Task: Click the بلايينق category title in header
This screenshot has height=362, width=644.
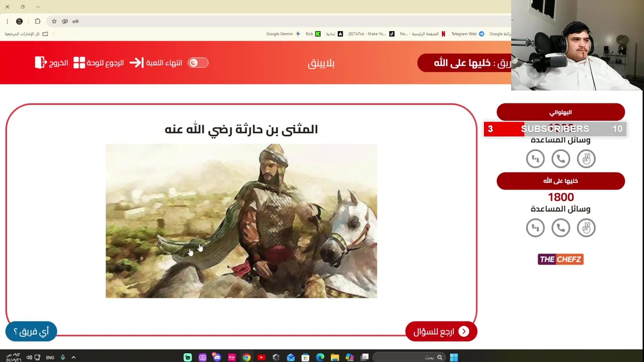Action: [321, 63]
